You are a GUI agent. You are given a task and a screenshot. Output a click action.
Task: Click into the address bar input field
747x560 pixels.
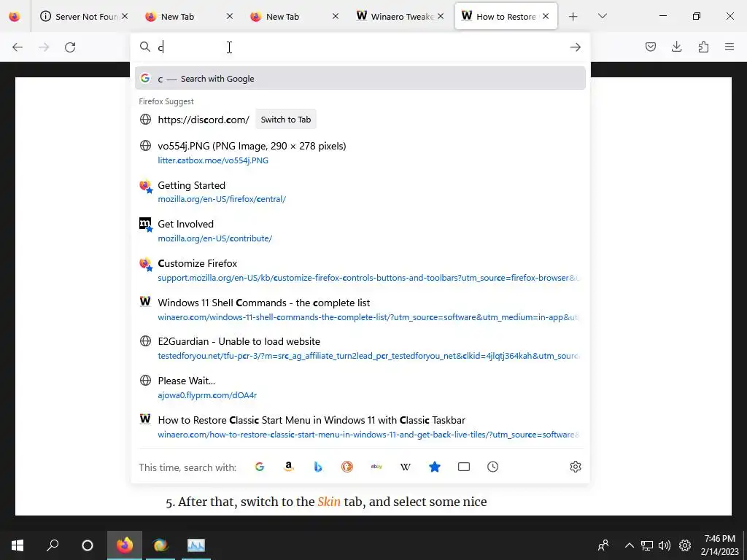(360, 47)
